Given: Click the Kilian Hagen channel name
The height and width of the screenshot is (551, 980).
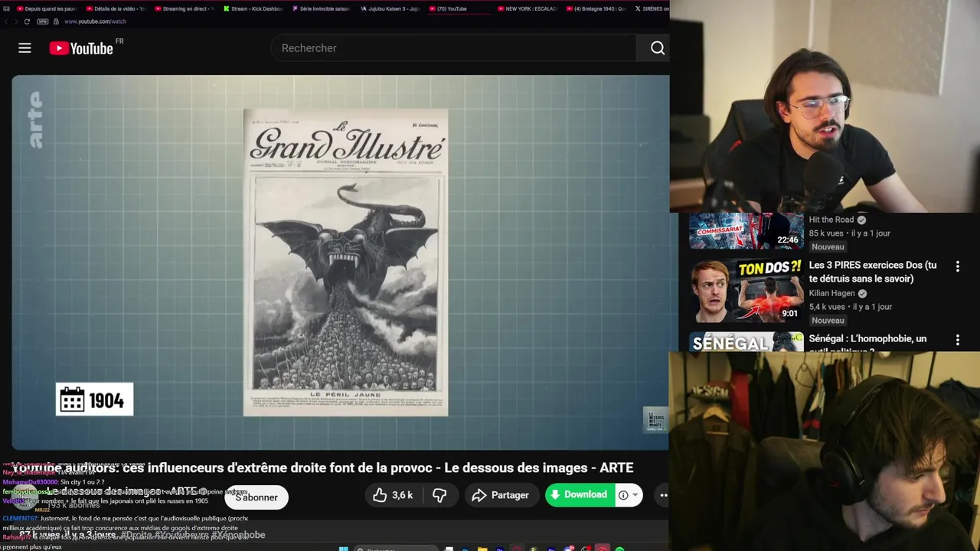Looking at the screenshot, I should tap(832, 293).
